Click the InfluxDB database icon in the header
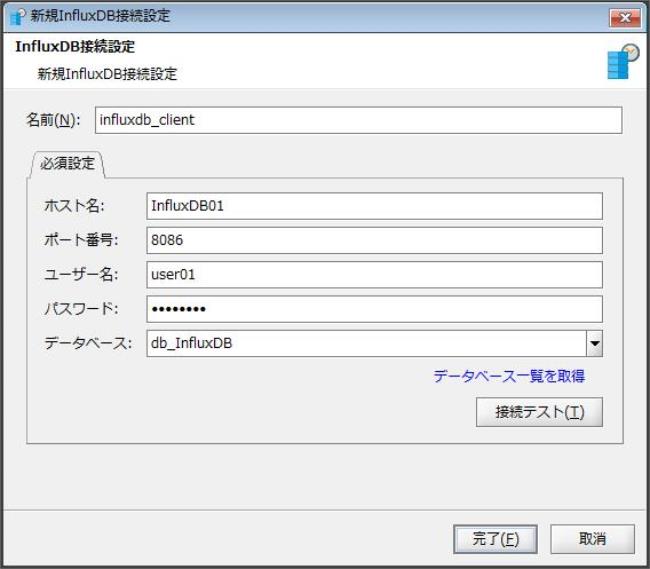 (x=623, y=61)
